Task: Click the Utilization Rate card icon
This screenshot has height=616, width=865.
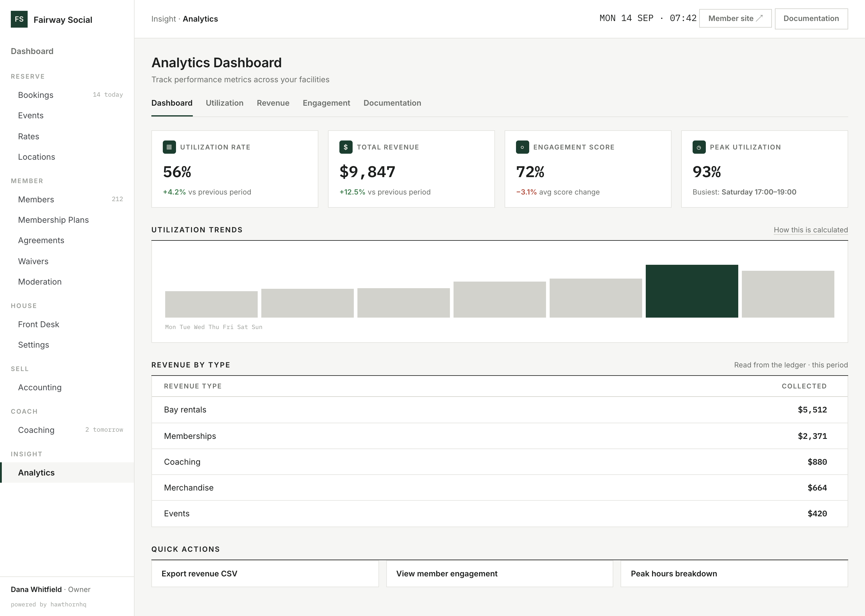Action: (169, 147)
